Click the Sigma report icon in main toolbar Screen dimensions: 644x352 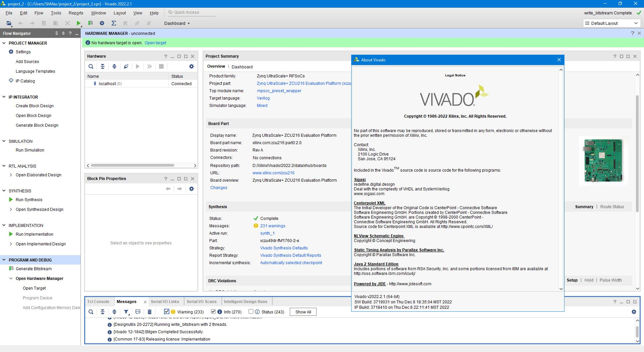click(x=114, y=23)
